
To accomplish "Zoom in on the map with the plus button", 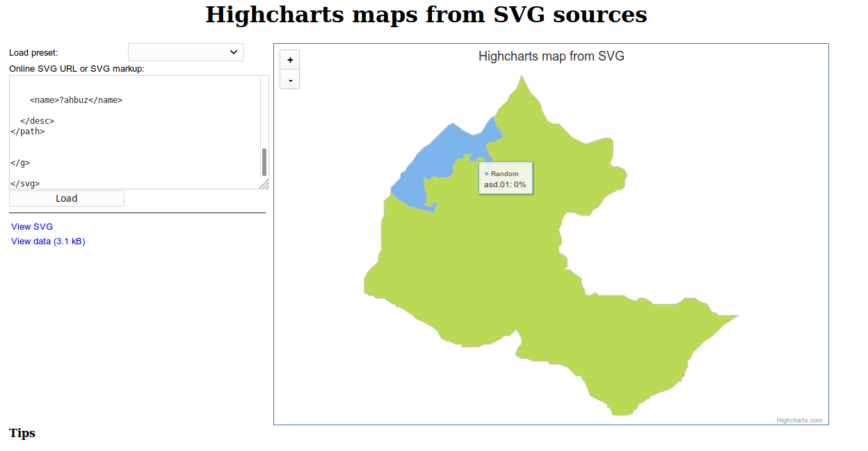I will (x=289, y=59).
